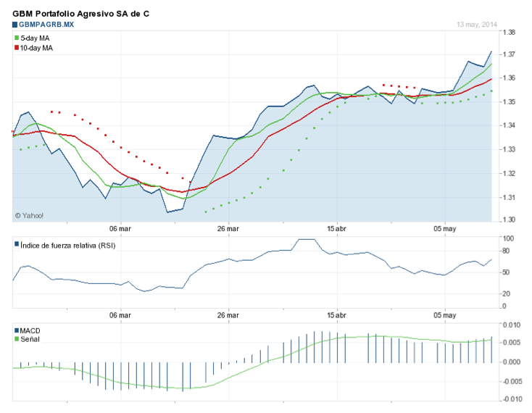The width and height of the screenshot is (532, 413).
Task: Click the green 5-day MA legend swatch
Action: [x=17, y=38]
